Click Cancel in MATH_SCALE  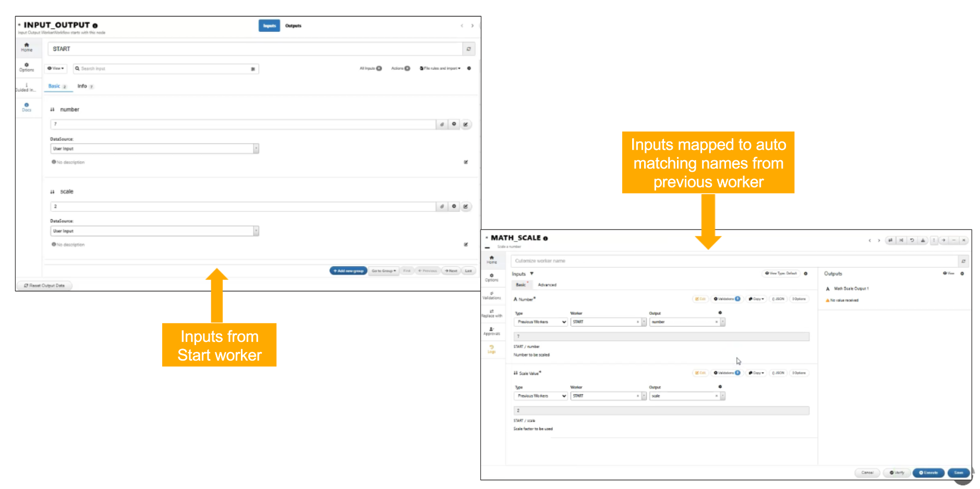pyautogui.click(x=867, y=473)
